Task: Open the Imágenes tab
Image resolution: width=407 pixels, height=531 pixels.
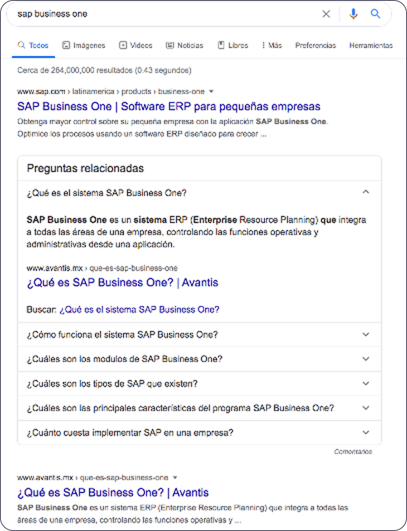Action: tap(84, 45)
